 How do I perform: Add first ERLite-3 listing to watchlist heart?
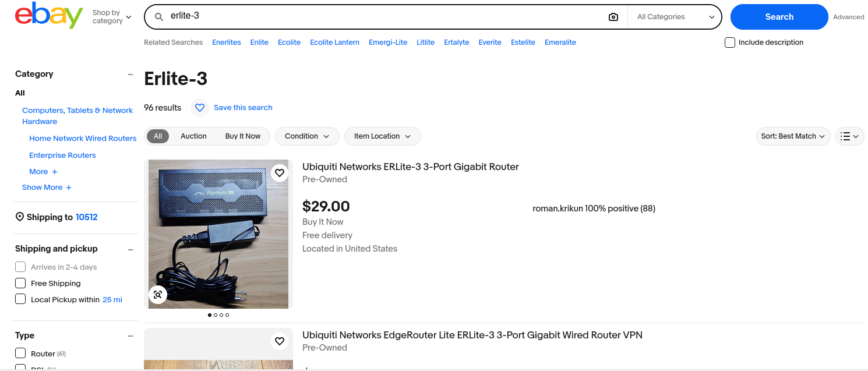point(280,173)
